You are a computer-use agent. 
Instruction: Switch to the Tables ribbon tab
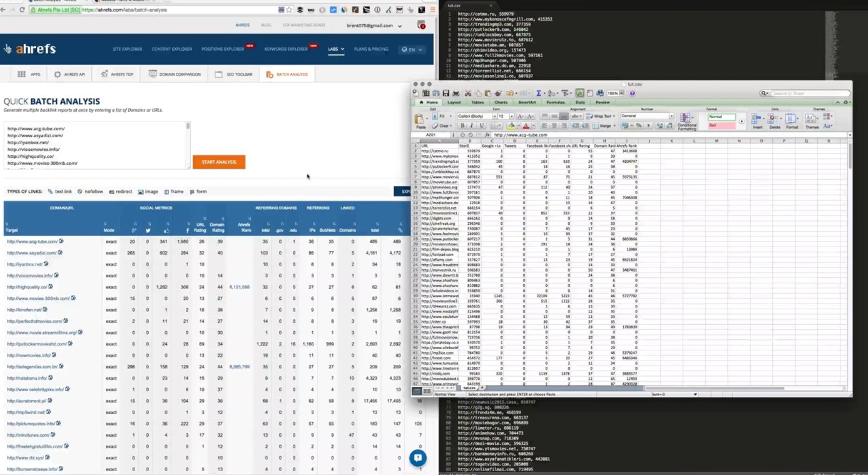(x=477, y=102)
